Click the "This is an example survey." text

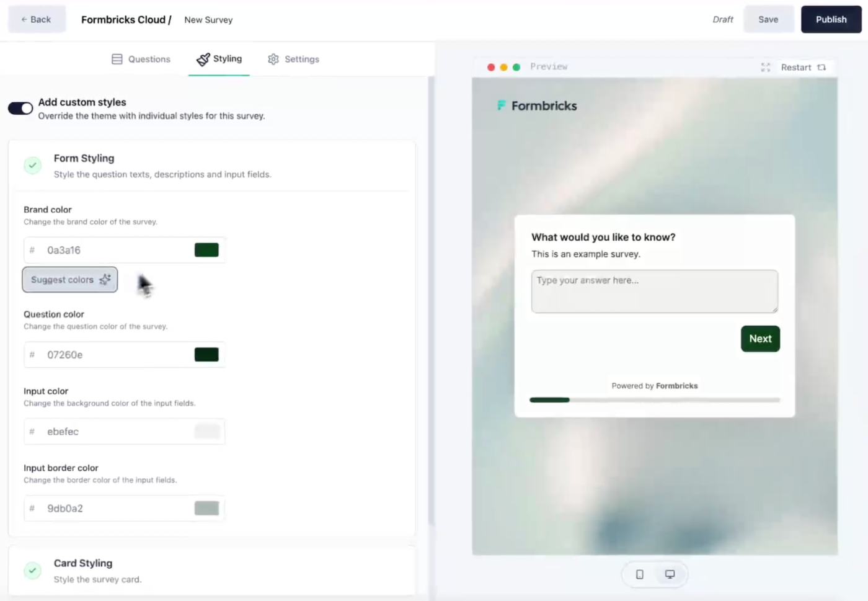coord(586,254)
